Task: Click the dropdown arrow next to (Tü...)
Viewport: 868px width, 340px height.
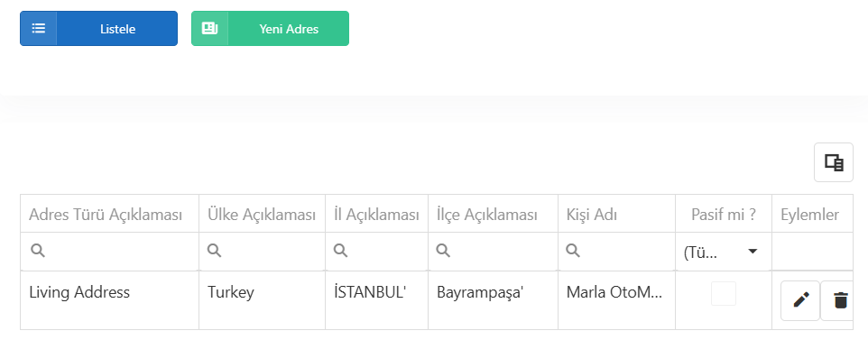Action: (753, 252)
